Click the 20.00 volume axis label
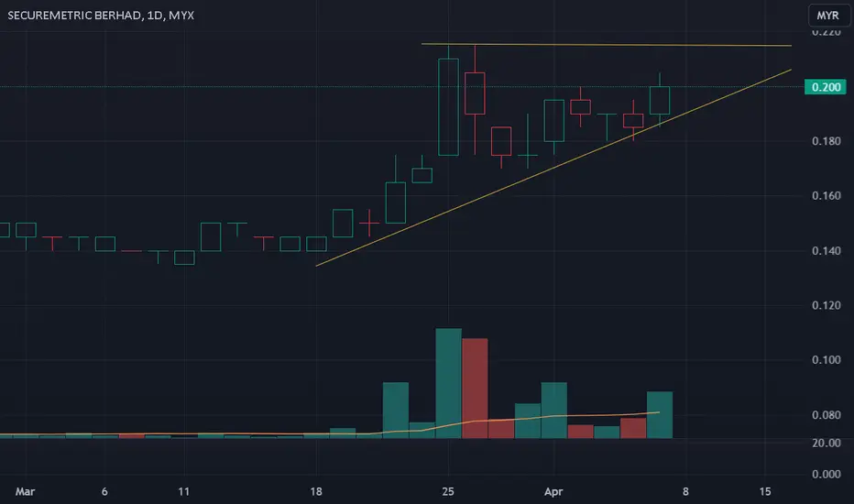This screenshot has width=854, height=504. (827, 443)
